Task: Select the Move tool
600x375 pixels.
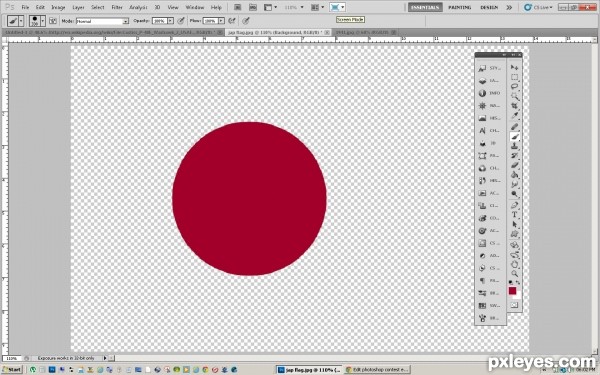Action: (514, 68)
